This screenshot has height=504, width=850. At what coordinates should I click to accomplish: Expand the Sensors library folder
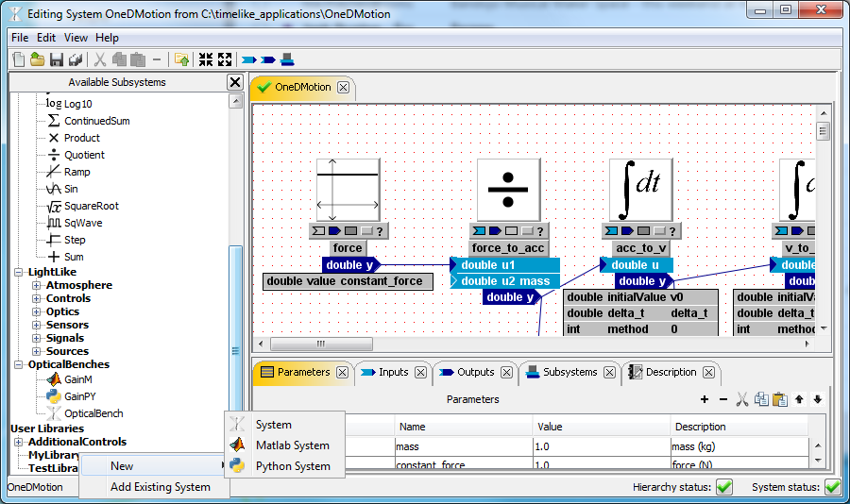tap(36, 326)
